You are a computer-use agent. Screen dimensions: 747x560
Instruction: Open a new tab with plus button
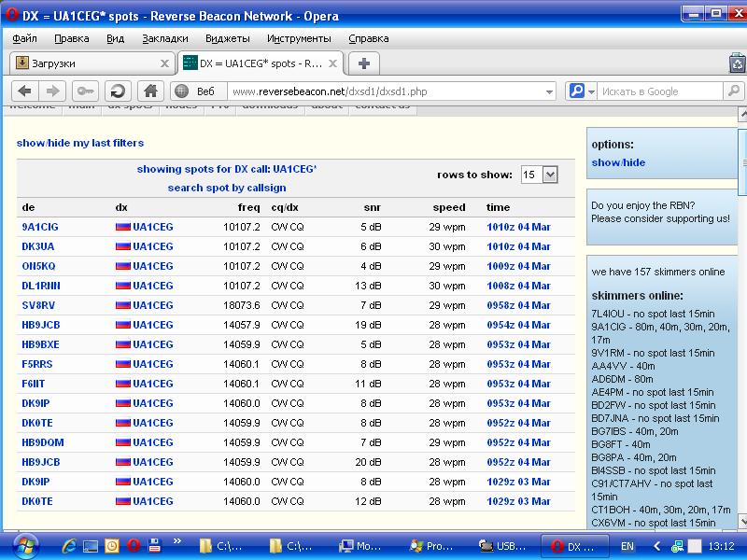pos(364,63)
